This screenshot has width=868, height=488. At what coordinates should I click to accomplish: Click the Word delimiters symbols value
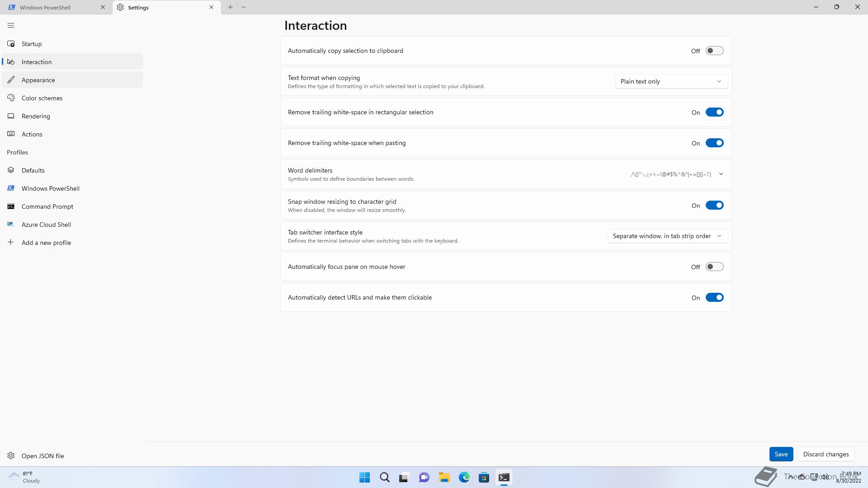point(671,174)
